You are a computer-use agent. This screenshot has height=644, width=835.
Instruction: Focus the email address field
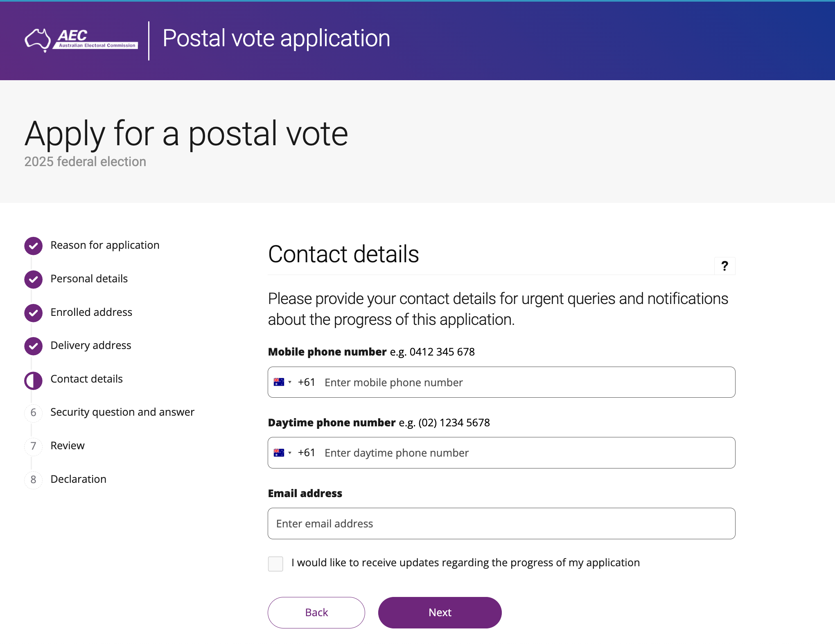[501, 524]
